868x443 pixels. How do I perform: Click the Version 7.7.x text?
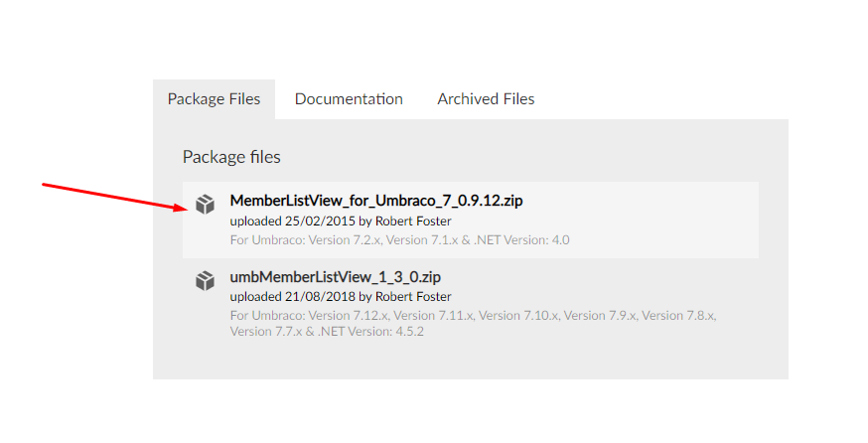(x=266, y=332)
